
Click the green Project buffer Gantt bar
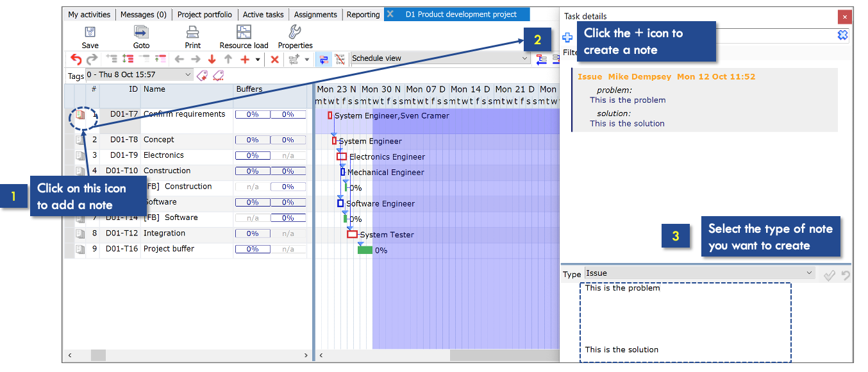[365, 250]
